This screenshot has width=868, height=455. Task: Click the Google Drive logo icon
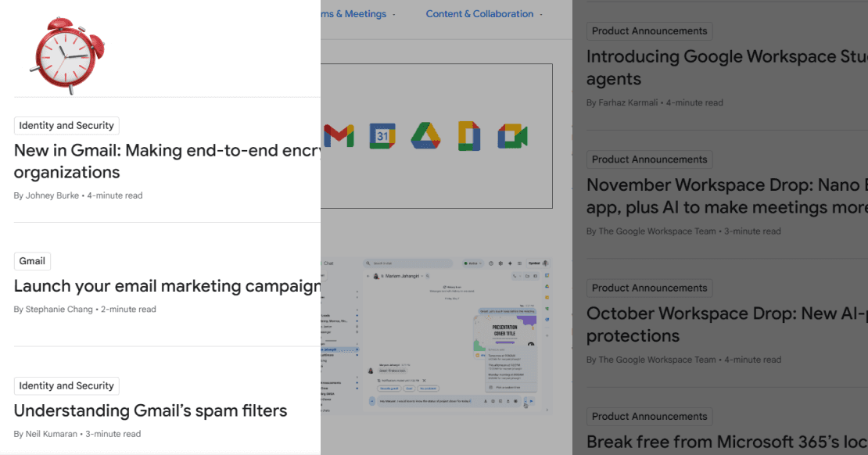425,136
